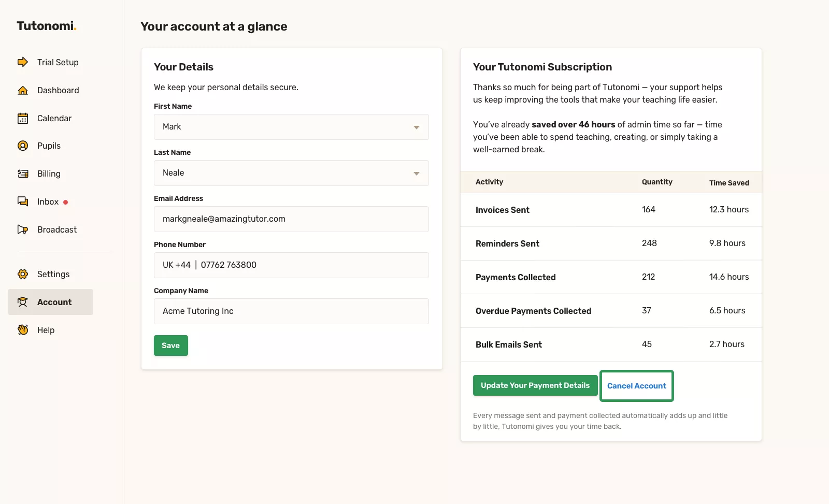Open the Inbox chat icon

[x=23, y=201]
